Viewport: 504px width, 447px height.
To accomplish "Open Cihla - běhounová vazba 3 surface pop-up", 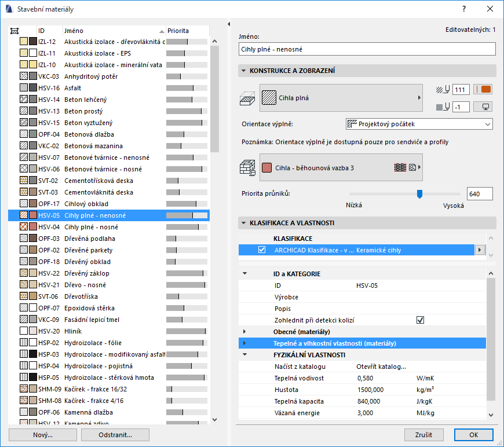I will point(341,167).
